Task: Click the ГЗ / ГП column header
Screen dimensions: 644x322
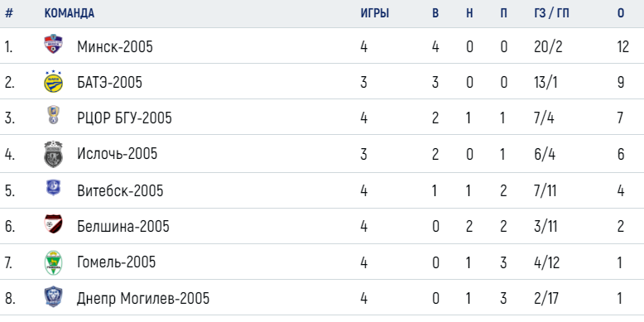Action: coord(551,13)
